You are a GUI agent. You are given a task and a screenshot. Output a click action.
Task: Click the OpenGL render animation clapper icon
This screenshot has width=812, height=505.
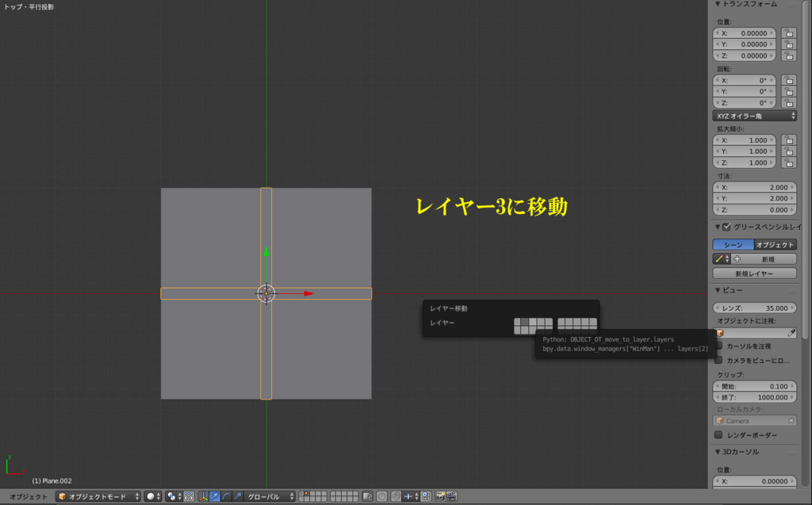click(x=451, y=496)
